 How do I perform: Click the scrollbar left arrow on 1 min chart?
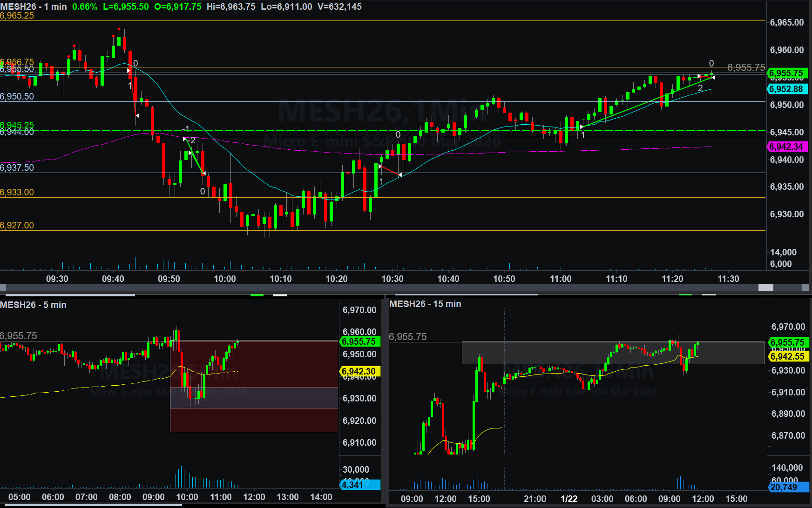[x=3, y=288]
